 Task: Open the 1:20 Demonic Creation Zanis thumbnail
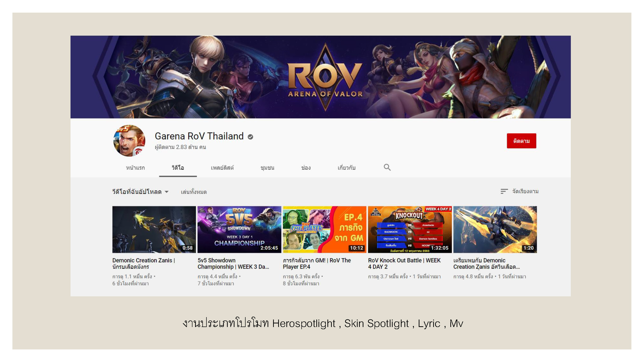click(x=495, y=229)
